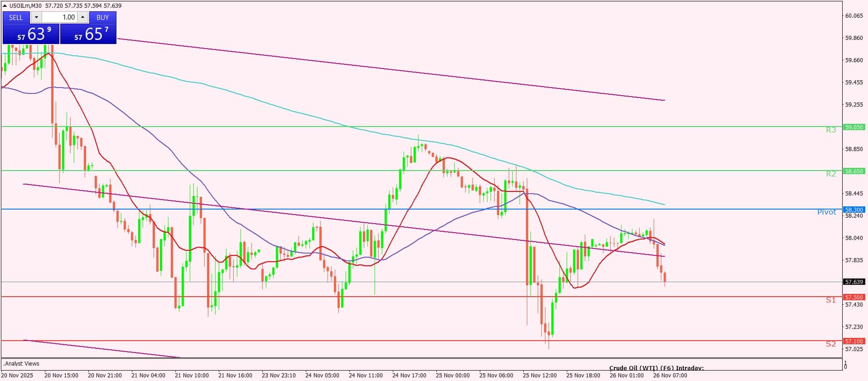Increase trade volume with the up arrow
The height and width of the screenshot is (381, 868).
82,17
